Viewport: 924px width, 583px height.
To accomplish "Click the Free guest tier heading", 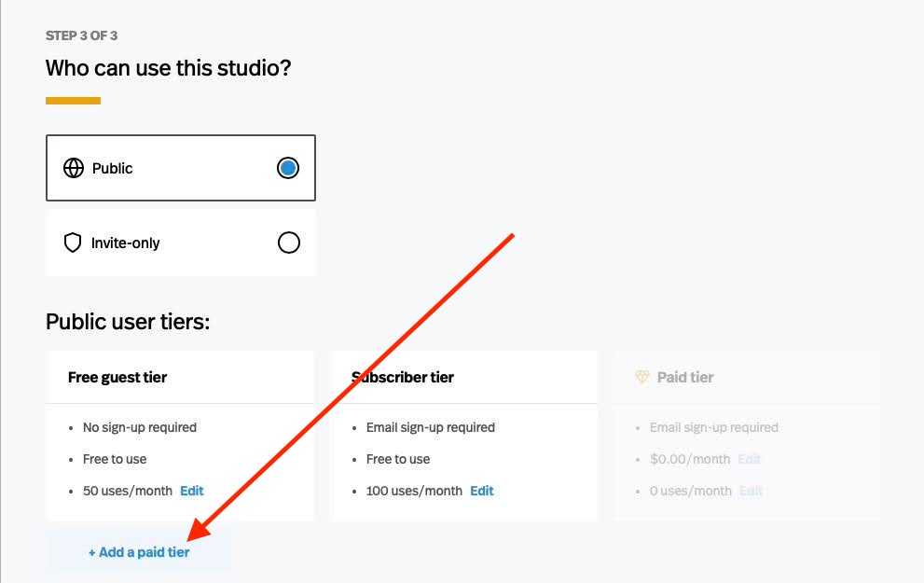I will (x=117, y=378).
